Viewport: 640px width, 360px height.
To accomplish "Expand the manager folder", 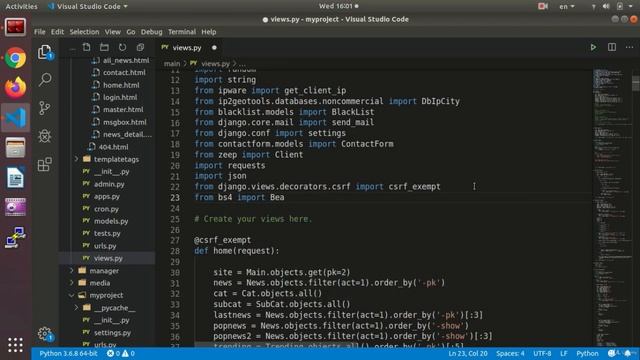I will [104, 271].
